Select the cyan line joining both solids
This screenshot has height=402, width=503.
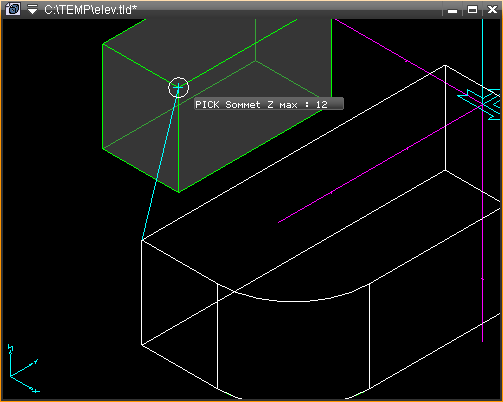pos(160,164)
